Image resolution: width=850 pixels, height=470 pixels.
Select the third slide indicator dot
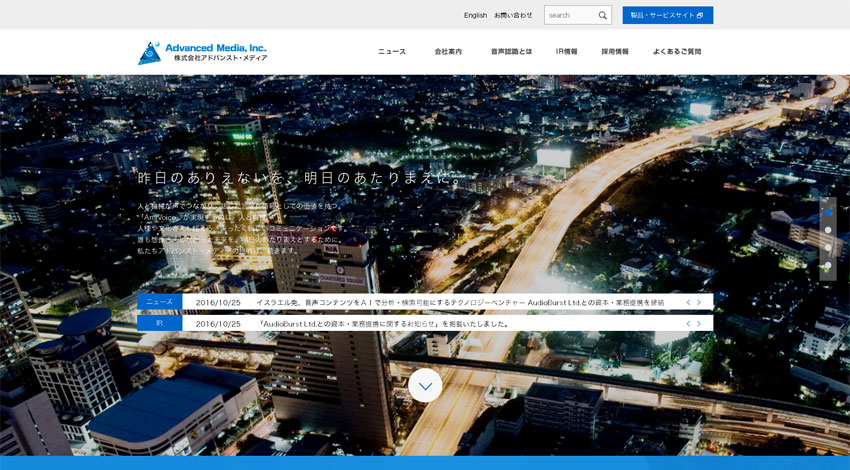coord(828,248)
